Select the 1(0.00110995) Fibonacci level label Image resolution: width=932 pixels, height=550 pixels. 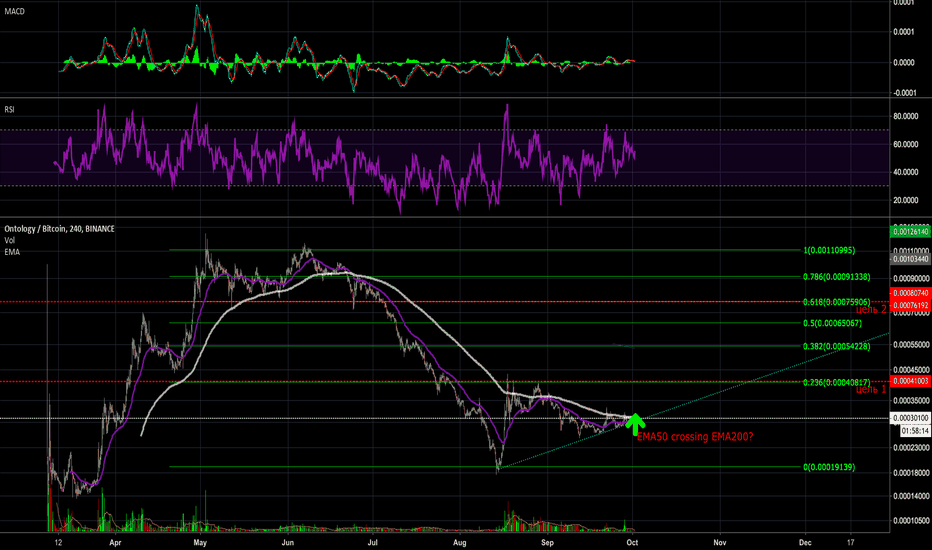pyautogui.click(x=829, y=250)
